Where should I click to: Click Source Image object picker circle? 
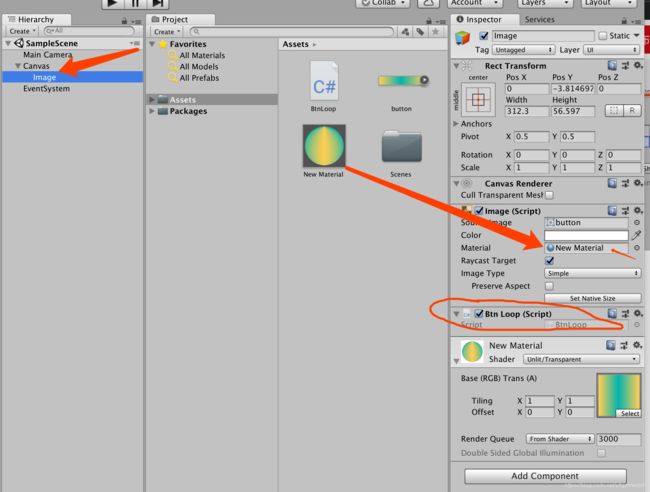click(637, 223)
